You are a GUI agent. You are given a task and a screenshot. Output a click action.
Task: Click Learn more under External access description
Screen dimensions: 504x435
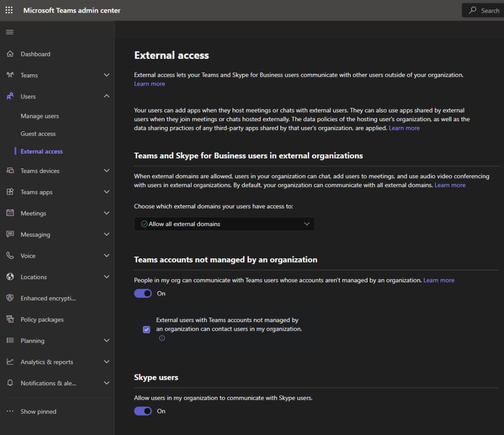coord(149,84)
